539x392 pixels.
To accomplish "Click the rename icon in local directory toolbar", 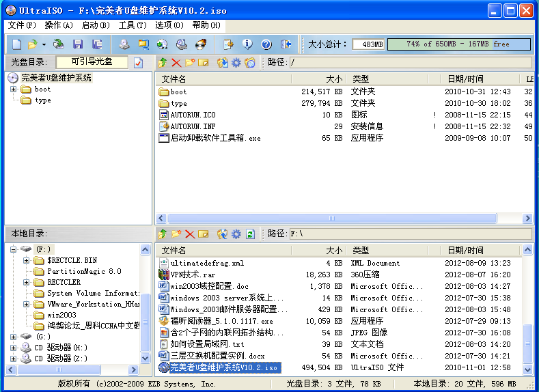I will (204, 234).
